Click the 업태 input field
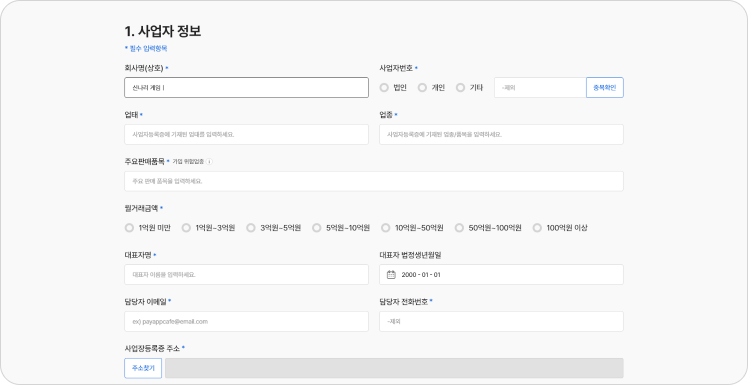 (247, 135)
